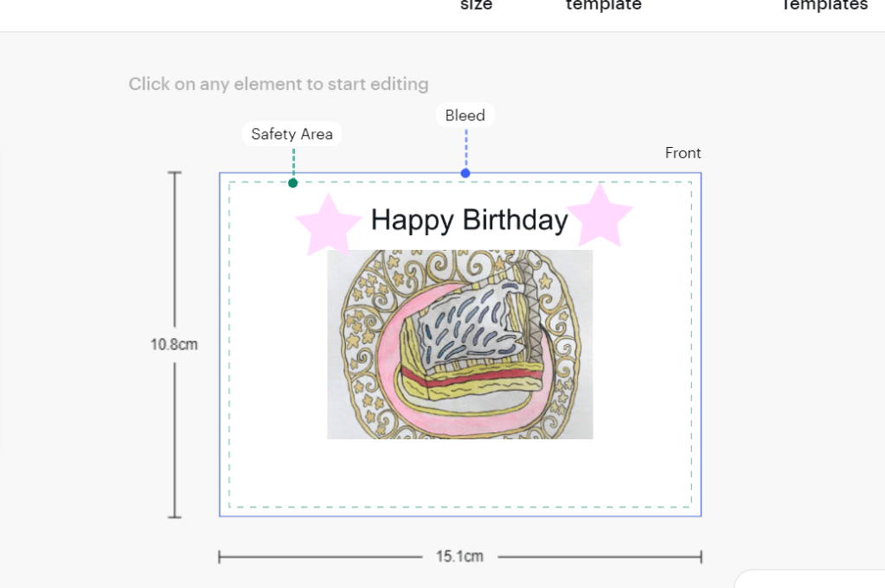Viewport: 885px width, 588px height.
Task: Click the vertical height ruler line
Action: (x=175, y=259)
